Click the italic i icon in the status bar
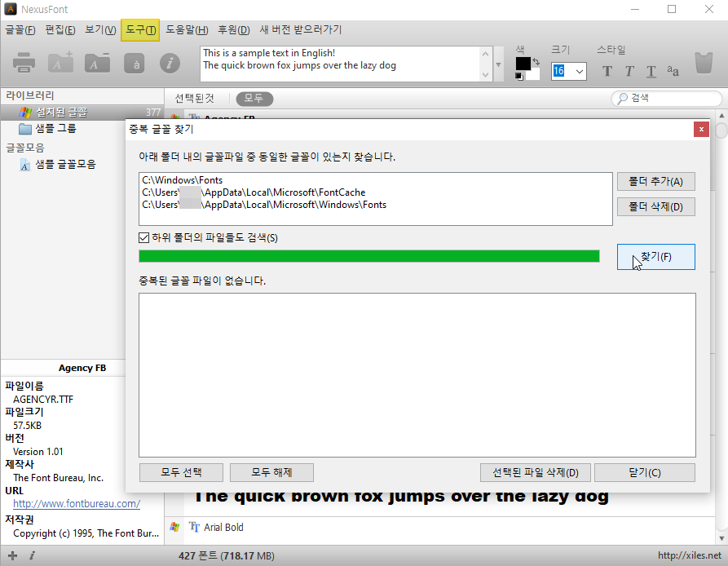This screenshot has height=566, width=728. click(x=32, y=555)
